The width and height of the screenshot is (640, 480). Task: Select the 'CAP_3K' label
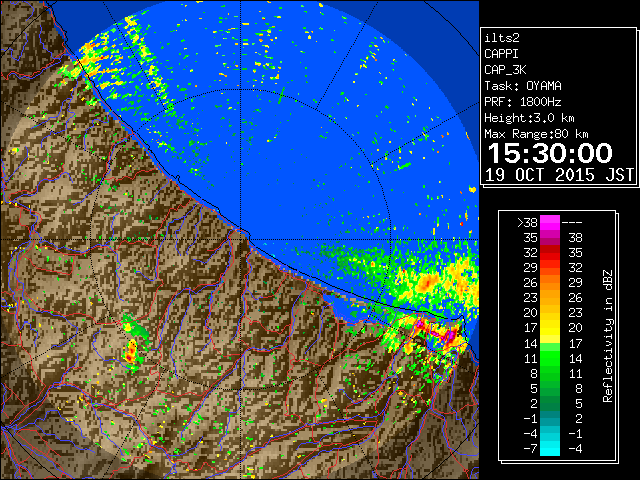[505, 70]
